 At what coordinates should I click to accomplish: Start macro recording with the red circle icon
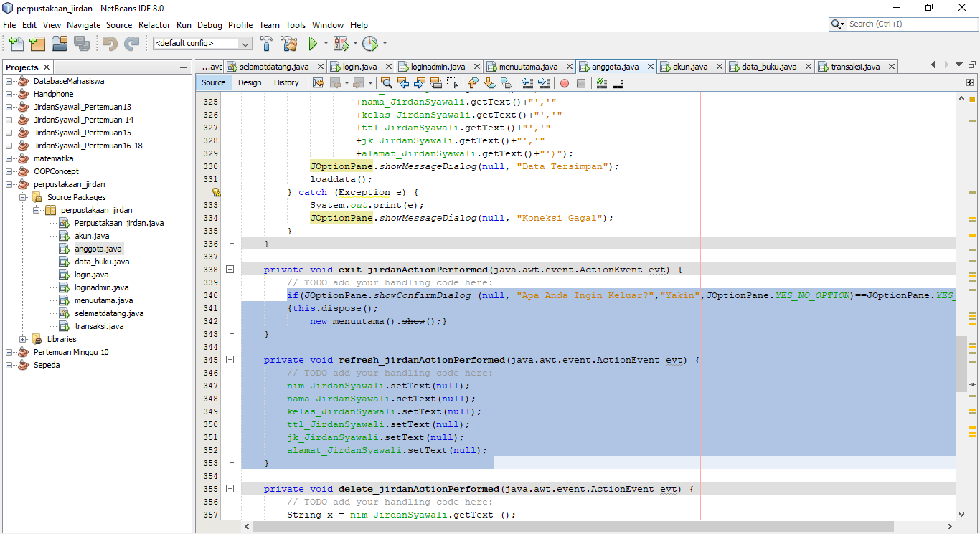coord(565,82)
